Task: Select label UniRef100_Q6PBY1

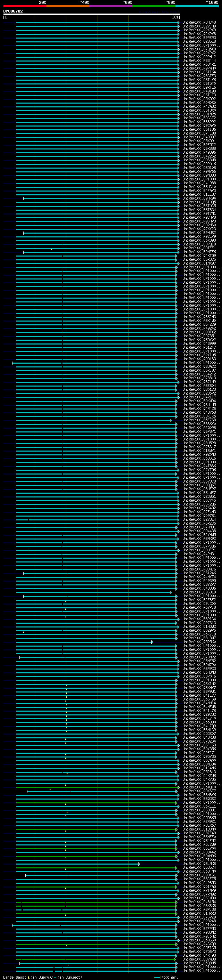Action: (x=199, y=432)
